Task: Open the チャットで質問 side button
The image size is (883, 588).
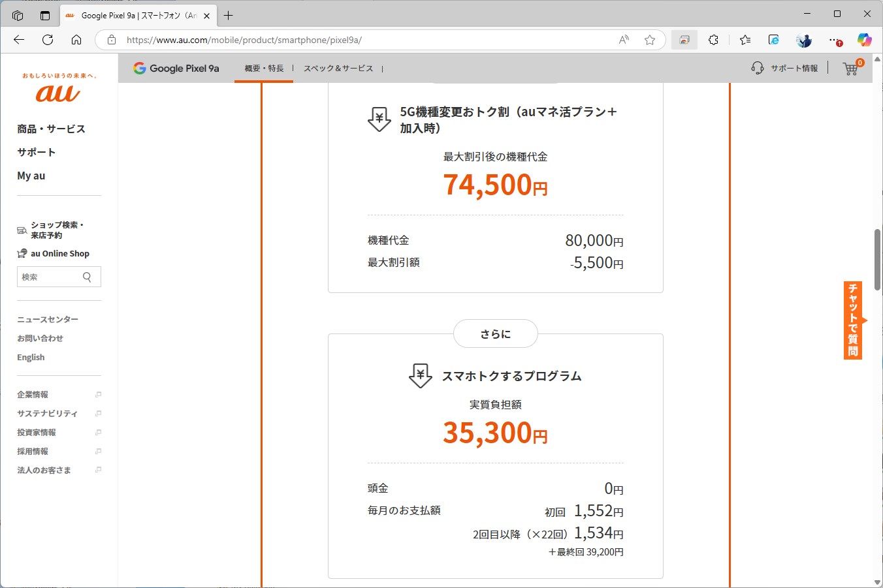Action: [853, 320]
